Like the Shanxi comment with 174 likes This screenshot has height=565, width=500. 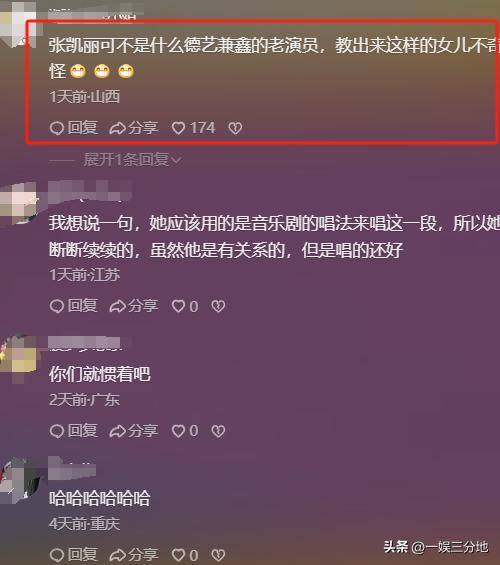click(193, 128)
